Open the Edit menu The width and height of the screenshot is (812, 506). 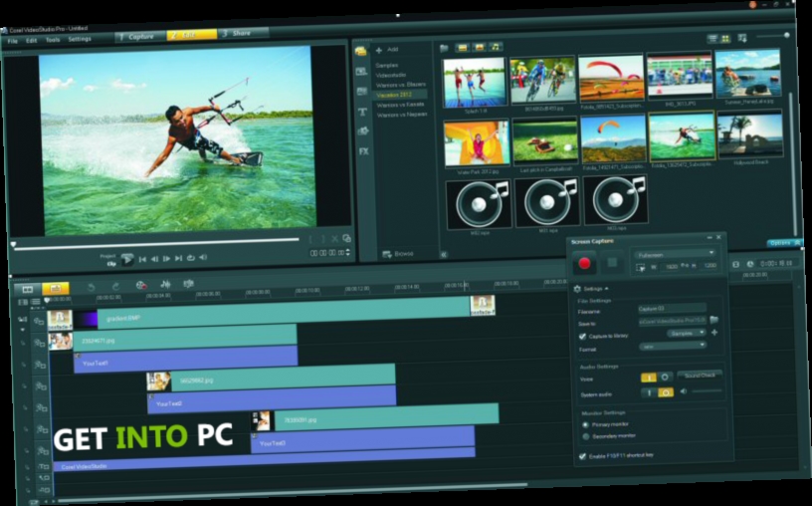(32, 41)
